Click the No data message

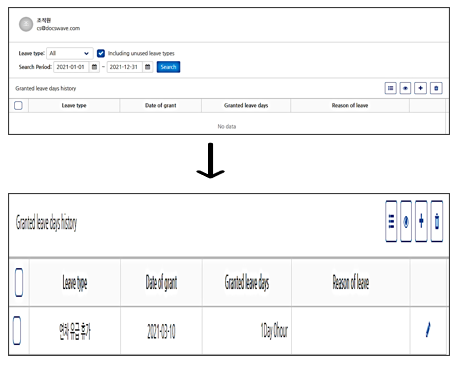[227, 126]
